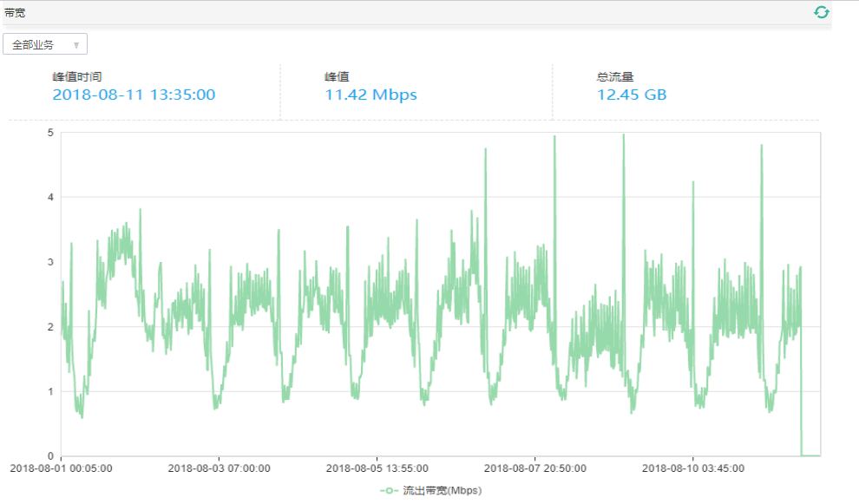Click the 峰值时间 label
The width and height of the screenshot is (859, 504).
point(76,76)
